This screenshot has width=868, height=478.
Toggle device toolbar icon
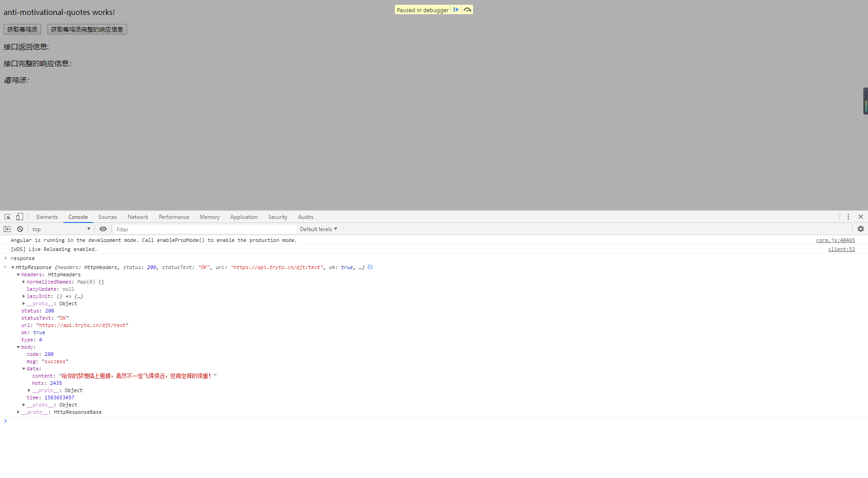click(x=19, y=217)
